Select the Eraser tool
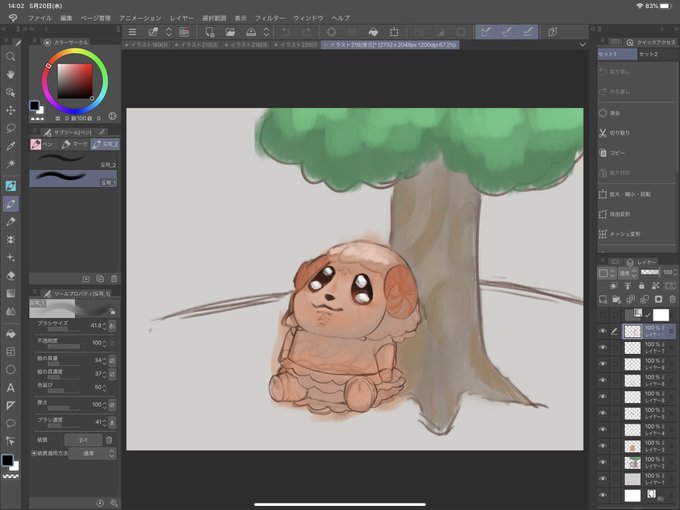Screen dimensions: 680x510 click(10, 275)
